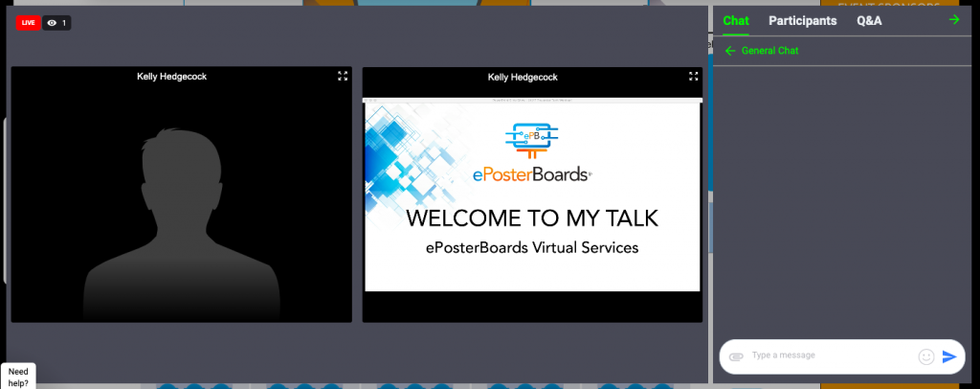Open the Need help? widget
Viewport: 980px width, 389px height.
[18, 377]
